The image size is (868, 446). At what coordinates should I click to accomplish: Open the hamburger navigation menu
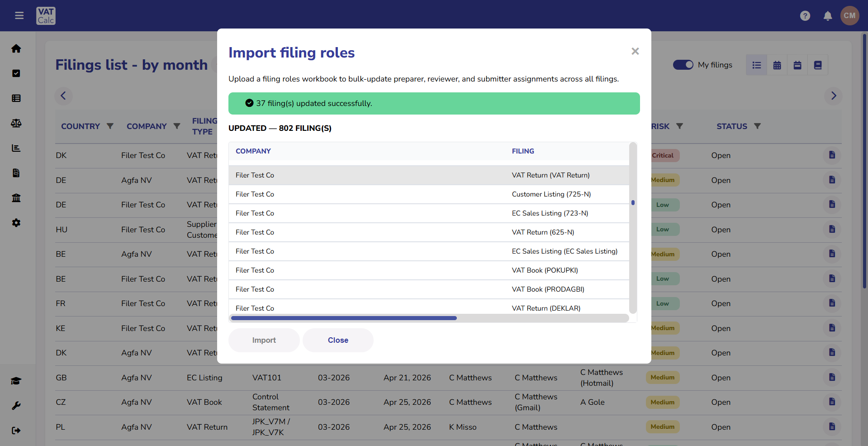click(19, 16)
